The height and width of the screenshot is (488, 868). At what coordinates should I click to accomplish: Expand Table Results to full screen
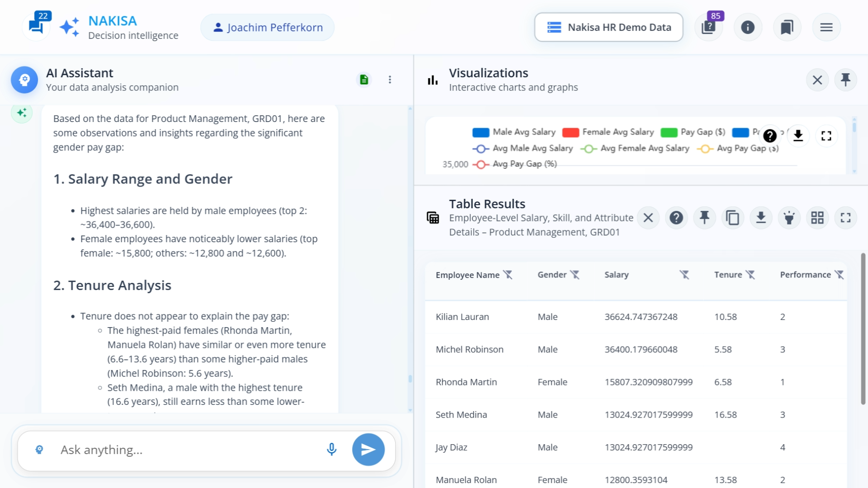click(x=846, y=217)
